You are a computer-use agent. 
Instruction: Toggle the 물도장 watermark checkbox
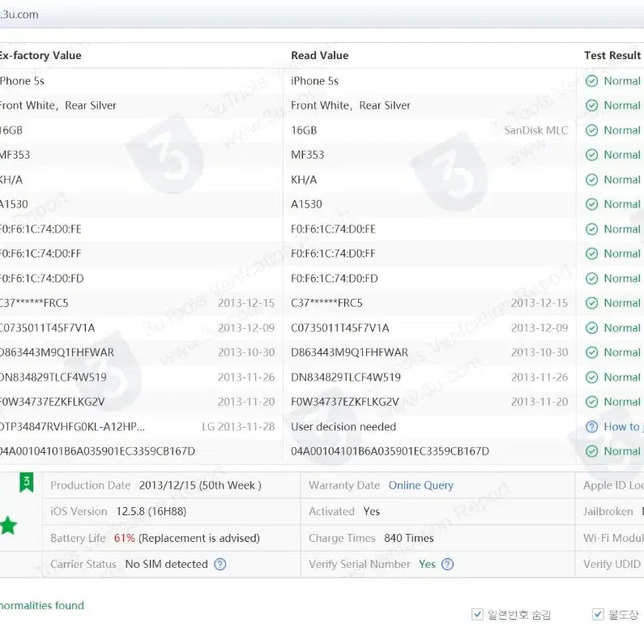click(x=598, y=614)
